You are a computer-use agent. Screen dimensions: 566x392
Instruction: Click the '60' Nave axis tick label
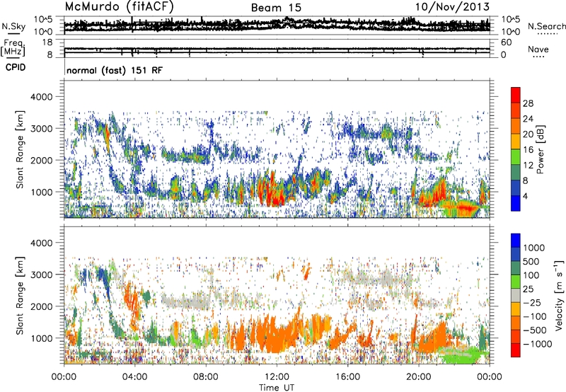coord(507,42)
